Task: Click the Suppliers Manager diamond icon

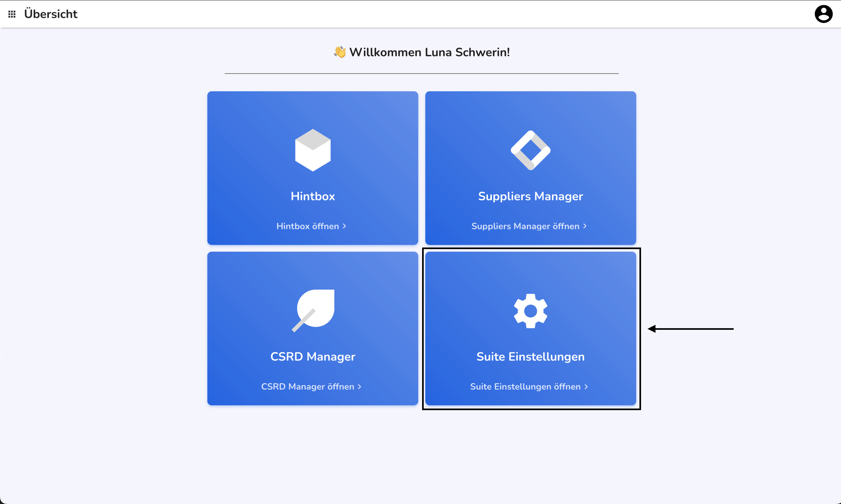Action: point(530,150)
